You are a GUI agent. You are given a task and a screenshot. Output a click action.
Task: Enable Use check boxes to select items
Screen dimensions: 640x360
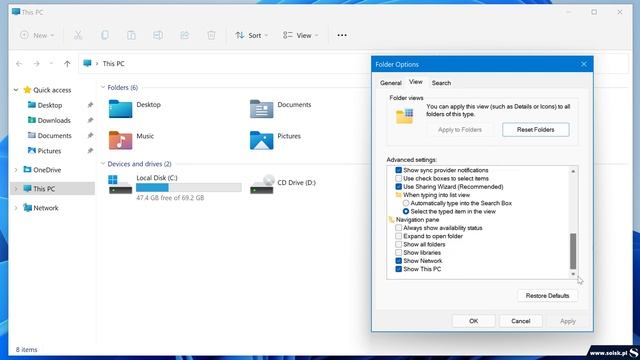(x=398, y=178)
